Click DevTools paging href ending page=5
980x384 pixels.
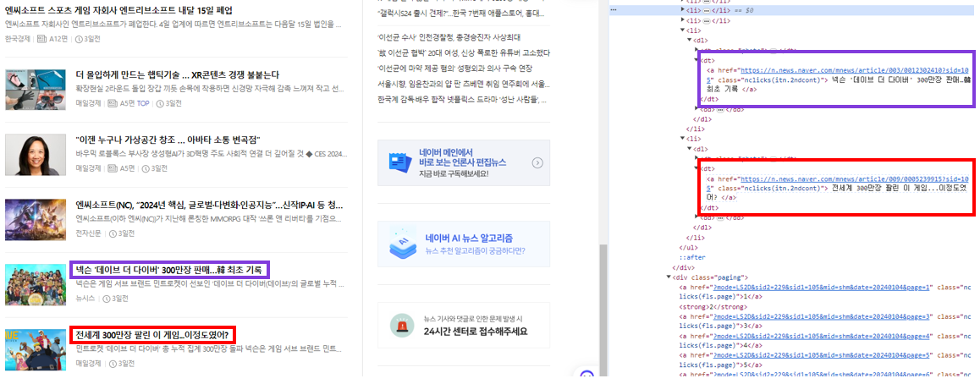tap(823, 357)
